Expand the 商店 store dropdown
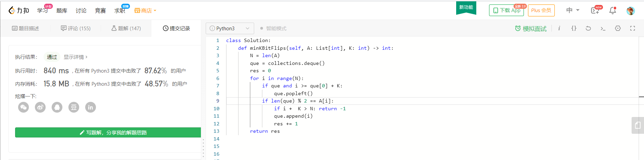 tap(146, 10)
